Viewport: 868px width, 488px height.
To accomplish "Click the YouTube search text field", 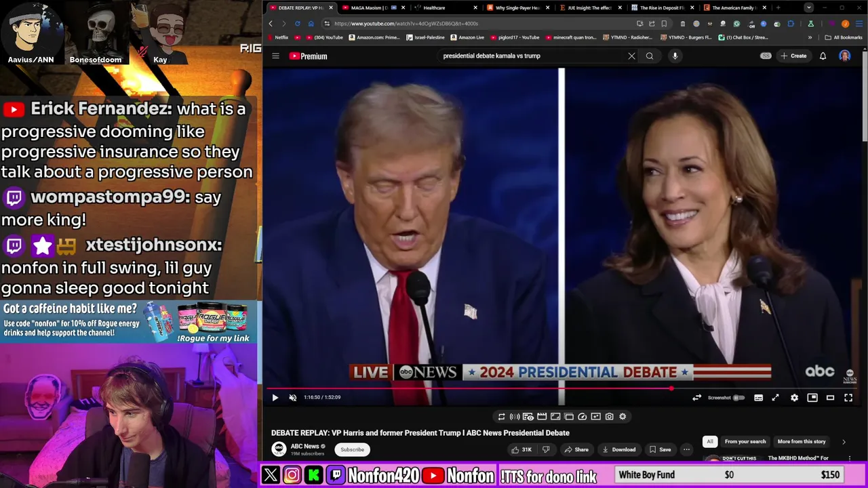I will click(532, 56).
